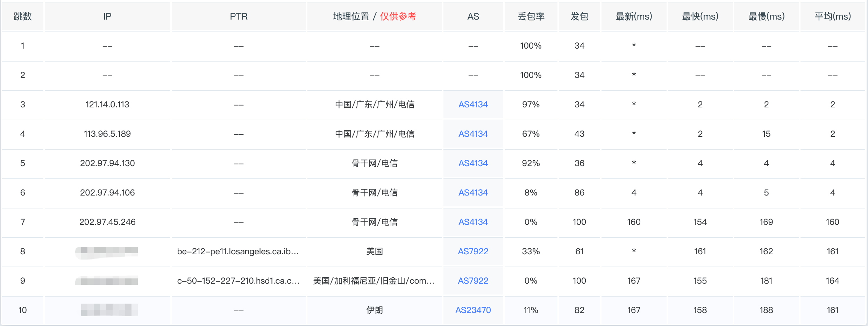868x326 pixels.
Task: Open the AS23470 link
Action: tap(473, 310)
